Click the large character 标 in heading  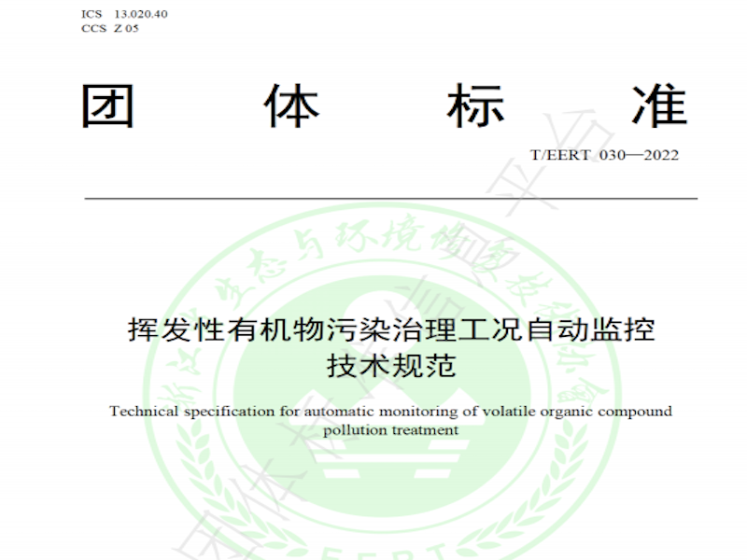coord(475,105)
